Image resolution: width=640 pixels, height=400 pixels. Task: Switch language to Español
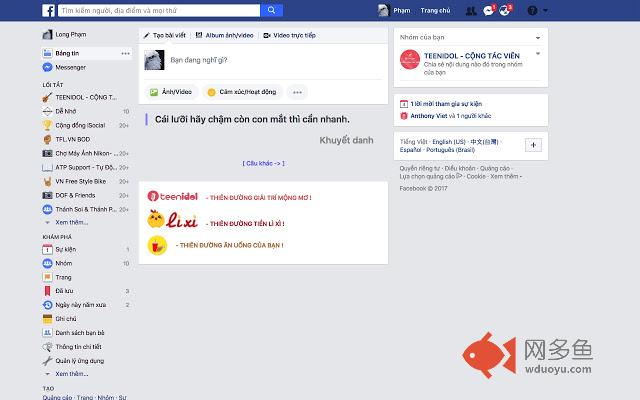click(x=410, y=150)
